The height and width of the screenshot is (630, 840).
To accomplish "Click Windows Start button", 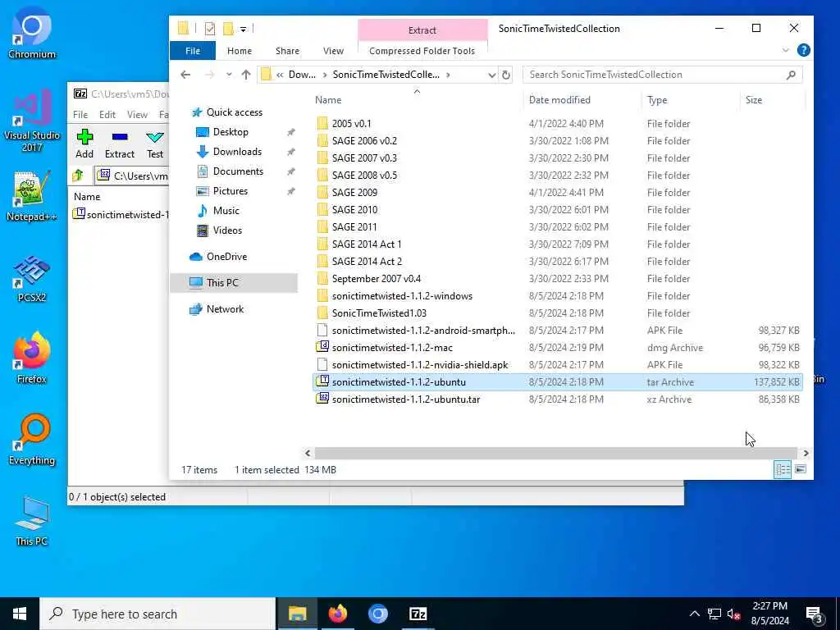I will click(20, 614).
